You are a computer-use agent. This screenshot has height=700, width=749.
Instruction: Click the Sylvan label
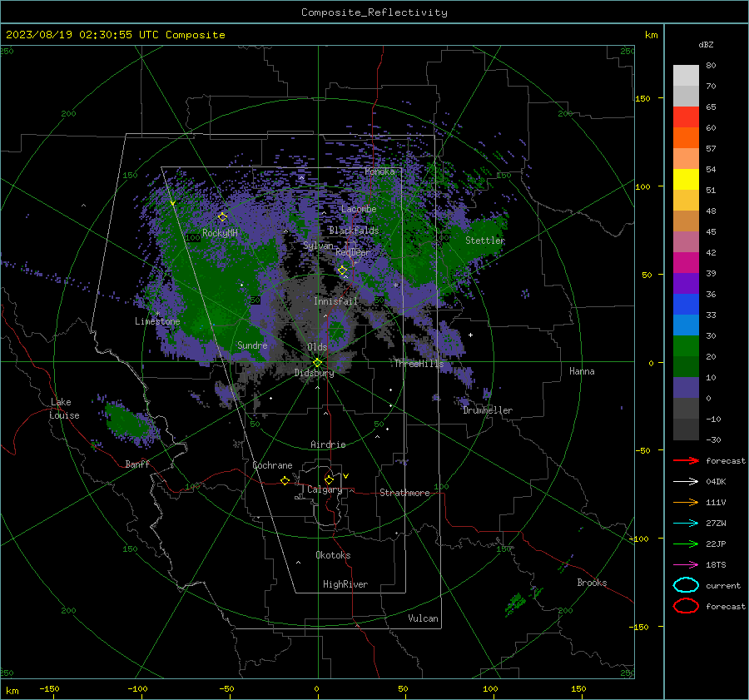[318, 246]
